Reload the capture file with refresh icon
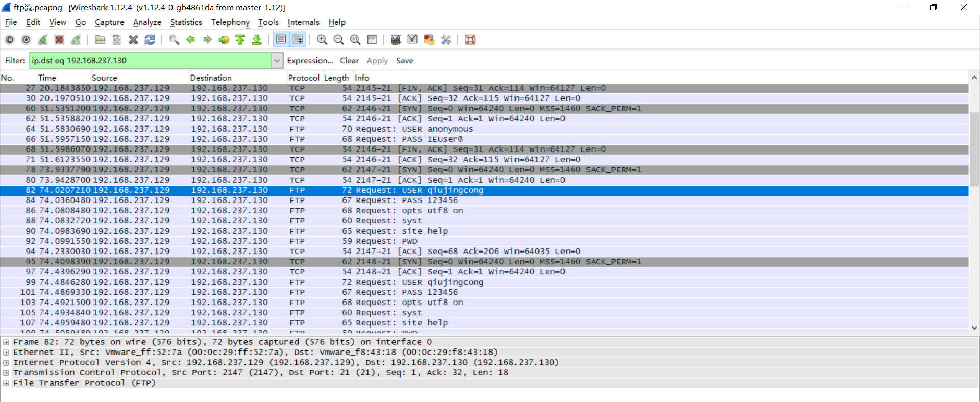This screenshot has height=402, width=980. pos(150,40)
